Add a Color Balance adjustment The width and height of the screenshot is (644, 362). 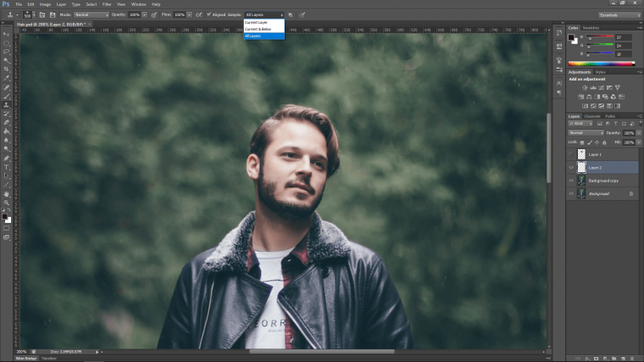click(589, 97)
